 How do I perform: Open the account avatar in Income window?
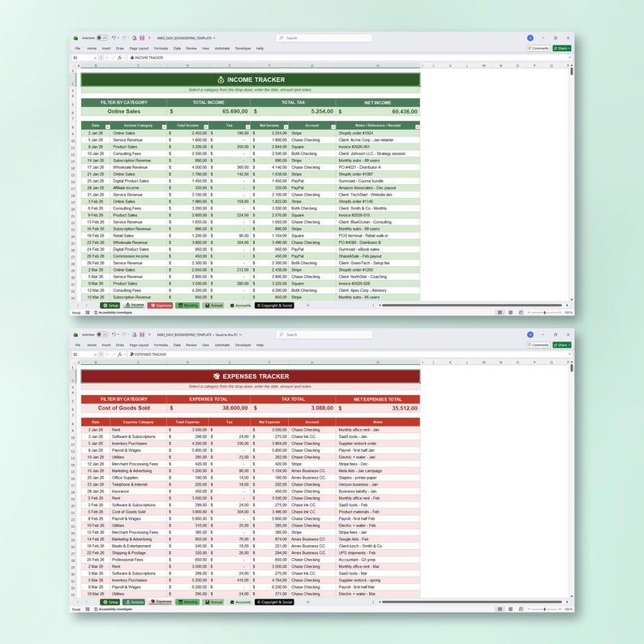tap(530, 38)
